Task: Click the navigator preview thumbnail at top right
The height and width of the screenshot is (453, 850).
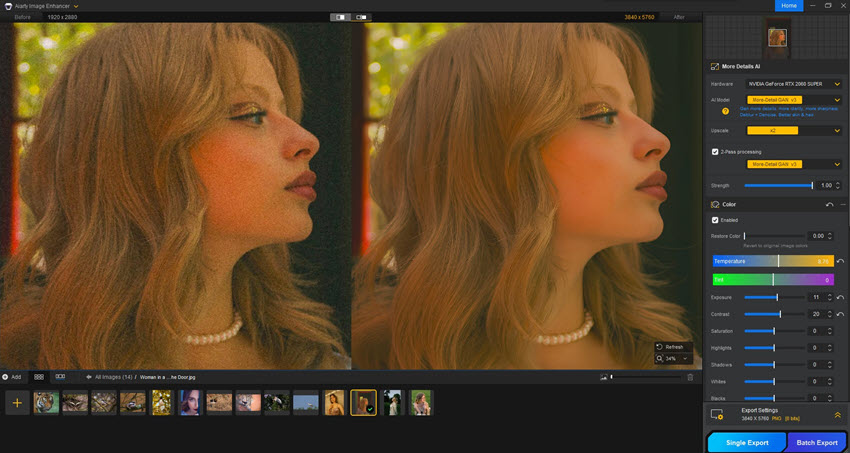Action: 778,37
